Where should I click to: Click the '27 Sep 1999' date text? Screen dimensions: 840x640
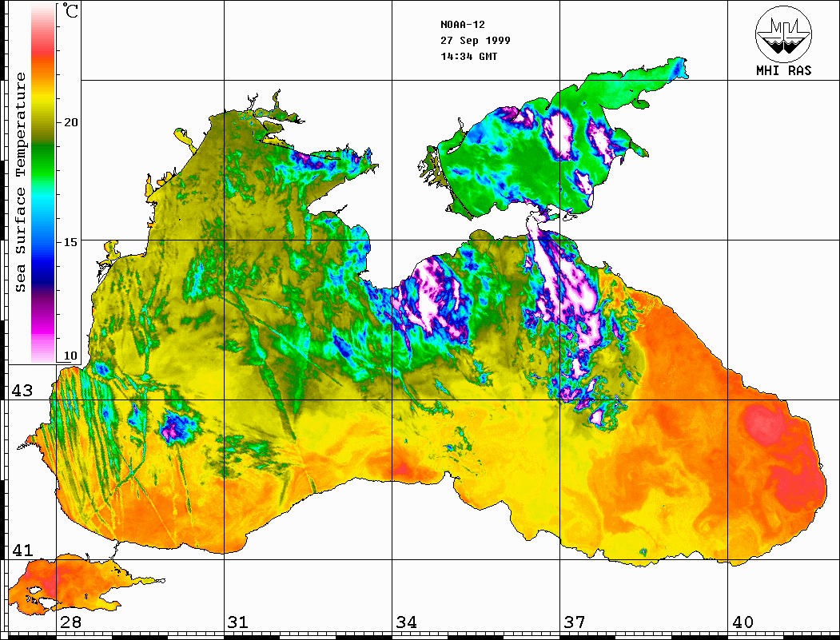click(476, 40)
